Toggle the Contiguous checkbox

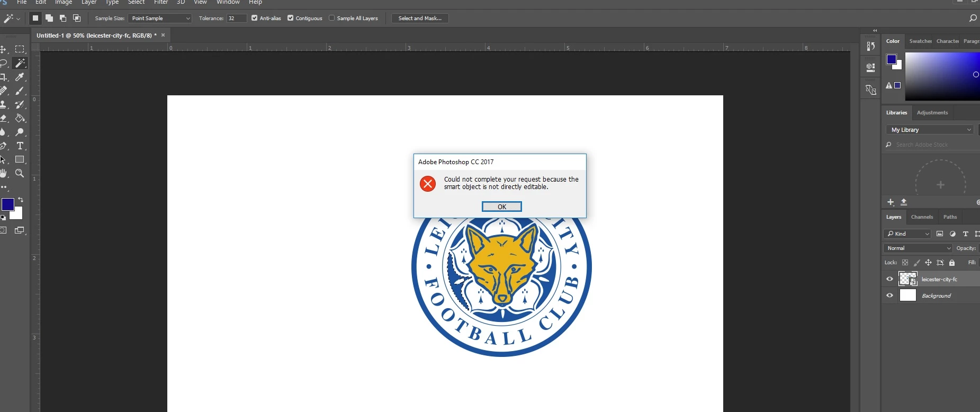coord(291,18)
